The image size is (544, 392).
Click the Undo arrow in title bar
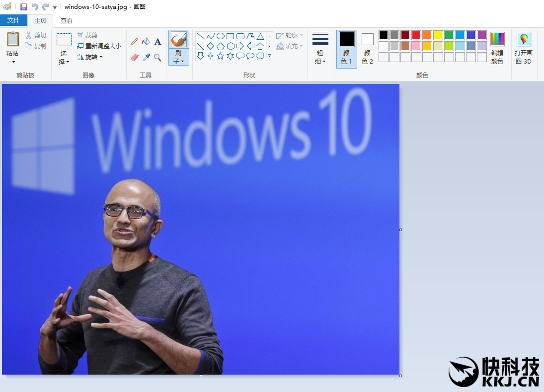coord(35,7)
